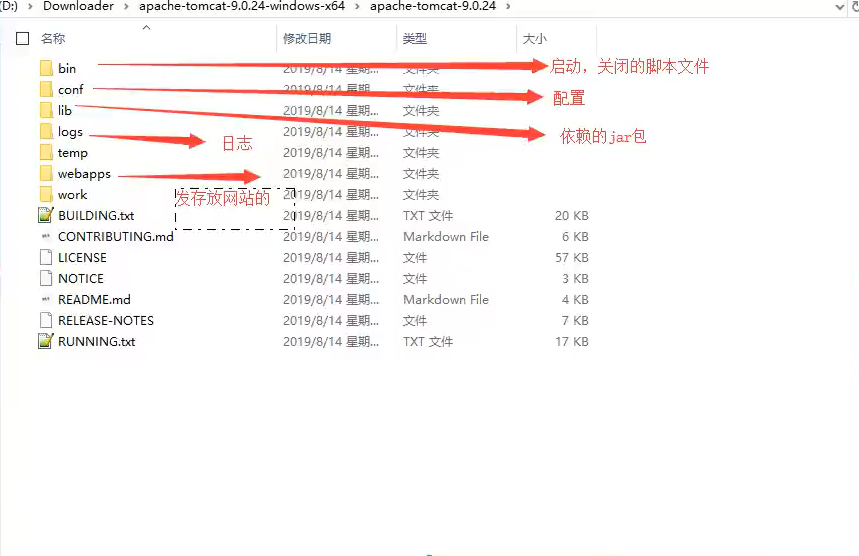Click the README.md file icon

click(x=46, y=300)
